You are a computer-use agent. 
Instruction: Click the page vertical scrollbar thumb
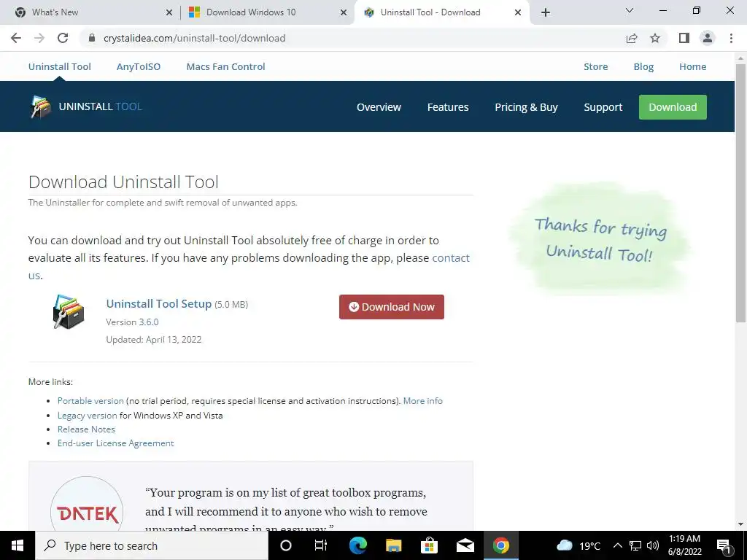click(x=740, y=192)
